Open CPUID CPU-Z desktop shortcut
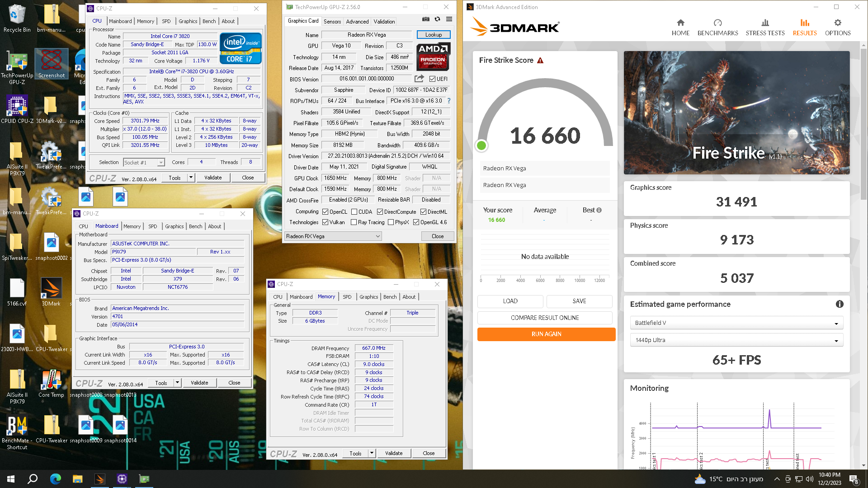 17,108
